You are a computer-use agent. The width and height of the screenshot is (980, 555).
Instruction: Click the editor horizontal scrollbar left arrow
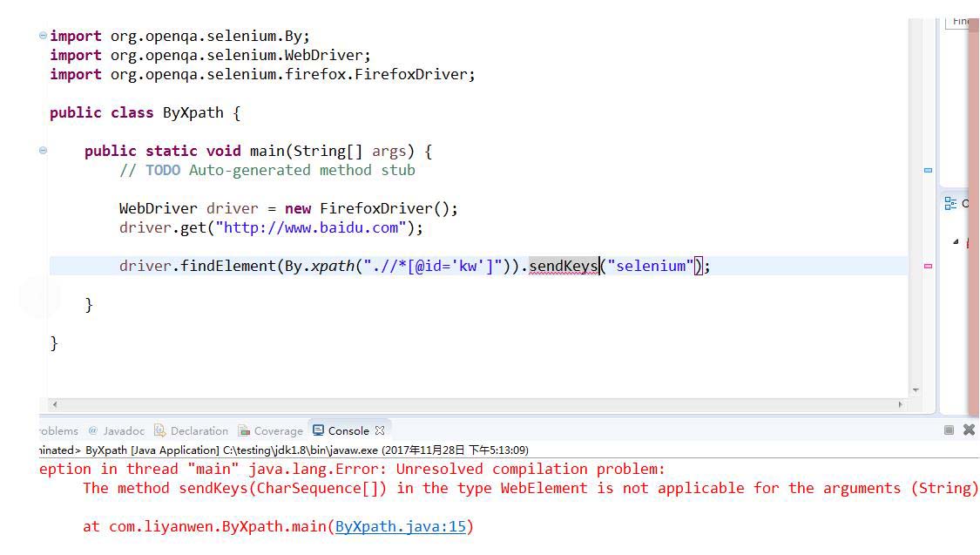click(55, 404)
